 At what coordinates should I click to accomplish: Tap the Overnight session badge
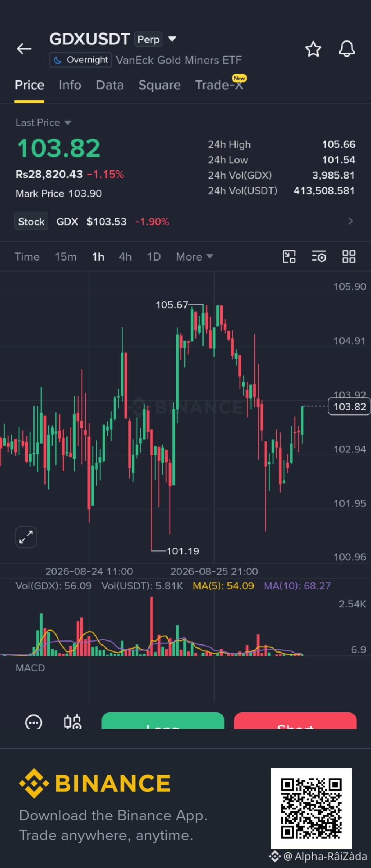click(80, 60)
